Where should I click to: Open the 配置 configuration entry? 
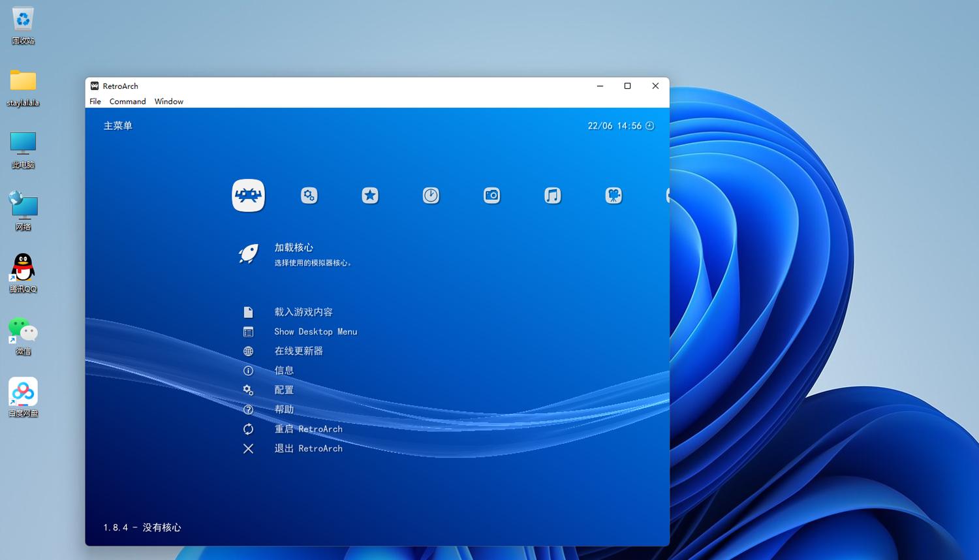284,390
